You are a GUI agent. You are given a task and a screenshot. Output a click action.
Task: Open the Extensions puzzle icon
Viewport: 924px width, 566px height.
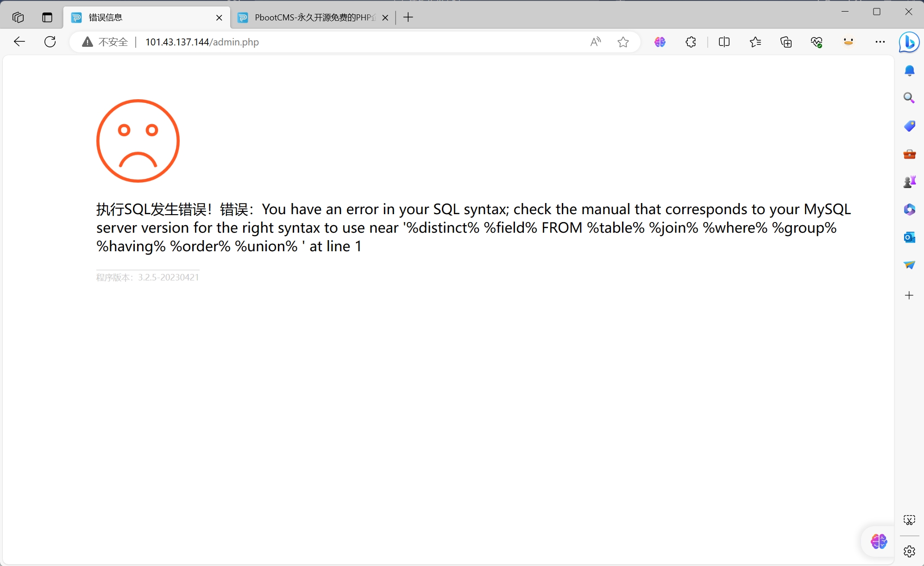(691, 42)
